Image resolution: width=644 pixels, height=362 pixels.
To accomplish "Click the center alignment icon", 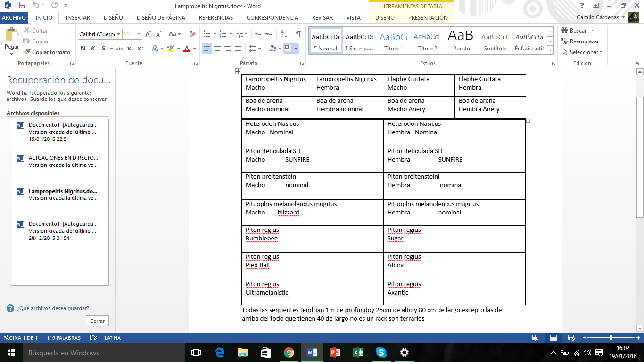I will 217,49.
